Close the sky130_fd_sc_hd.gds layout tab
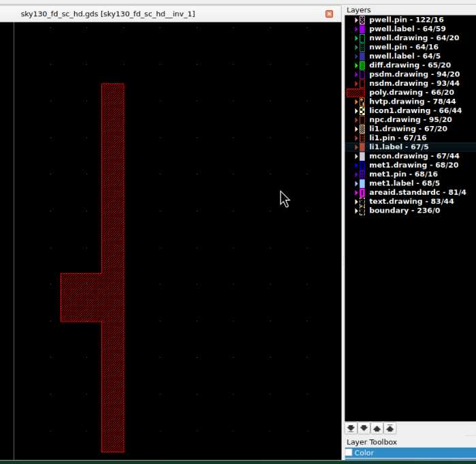This screenshot has height=464, width=476. [x=330, y=14]
